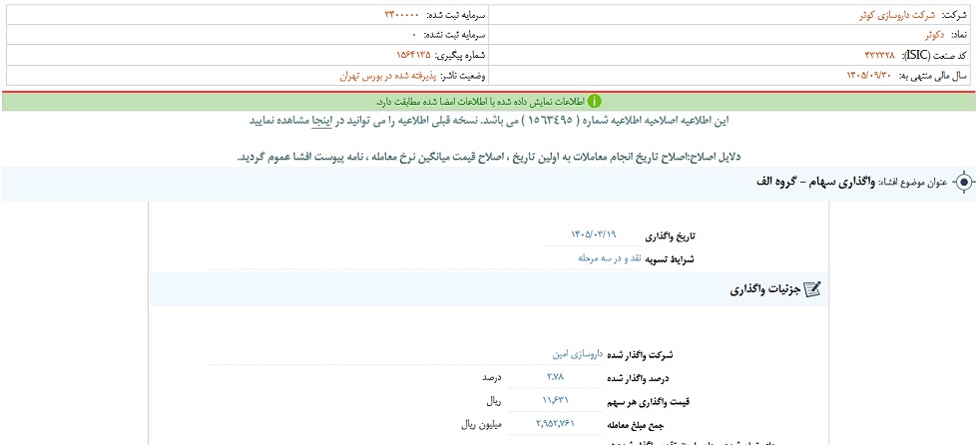Open the اینجا link to previous notice
This screenshot has height=445, width=980.
[x=323, y=122]
